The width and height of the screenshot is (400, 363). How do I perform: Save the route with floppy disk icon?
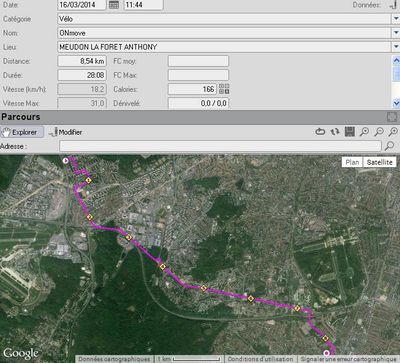[350, 132]
